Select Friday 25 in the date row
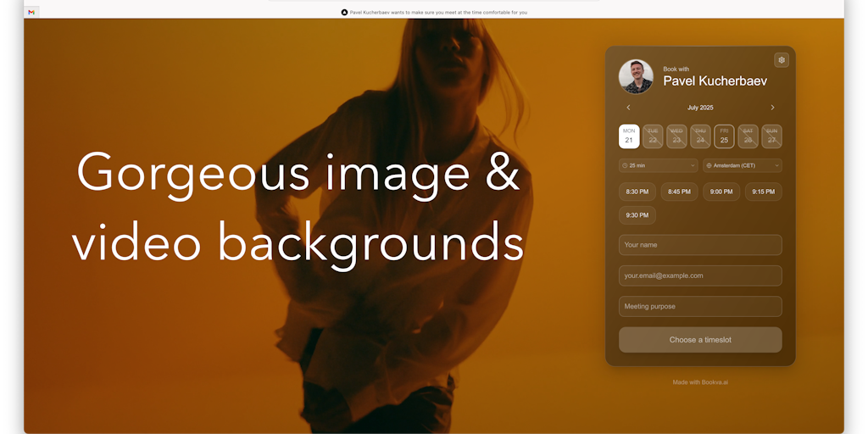 (x=724, y=136)
